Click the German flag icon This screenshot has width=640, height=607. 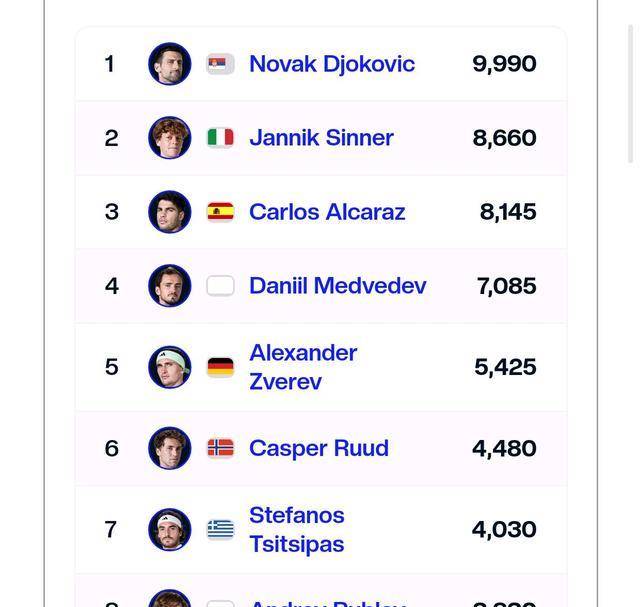click(220, 367)
